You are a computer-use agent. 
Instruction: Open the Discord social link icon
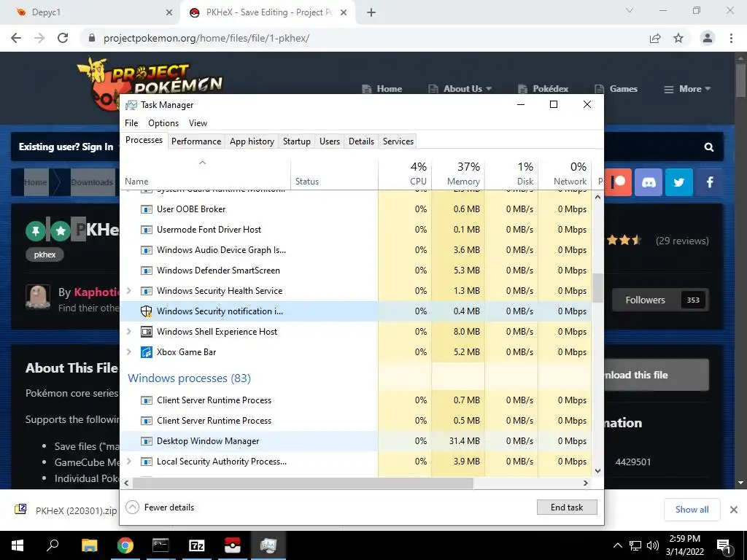649,182
